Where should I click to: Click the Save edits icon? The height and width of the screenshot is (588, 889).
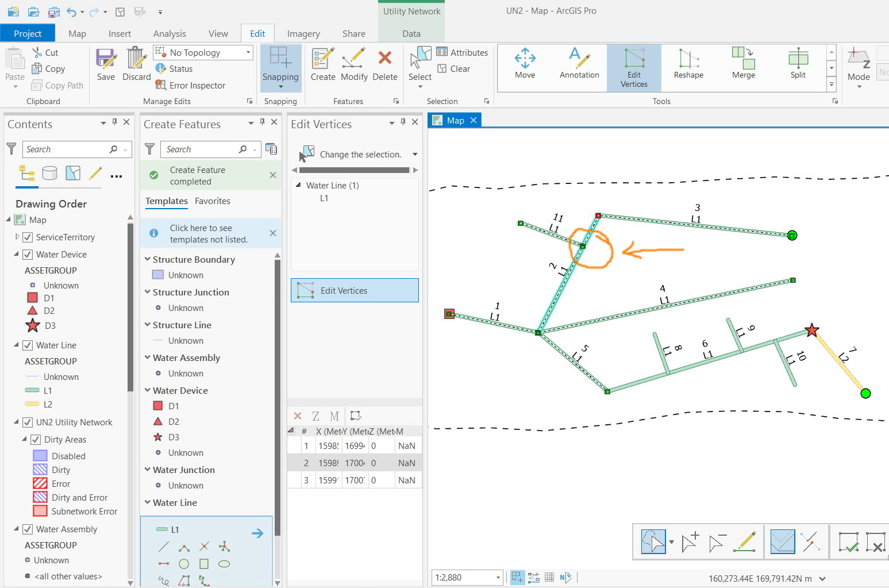(106, 64)
